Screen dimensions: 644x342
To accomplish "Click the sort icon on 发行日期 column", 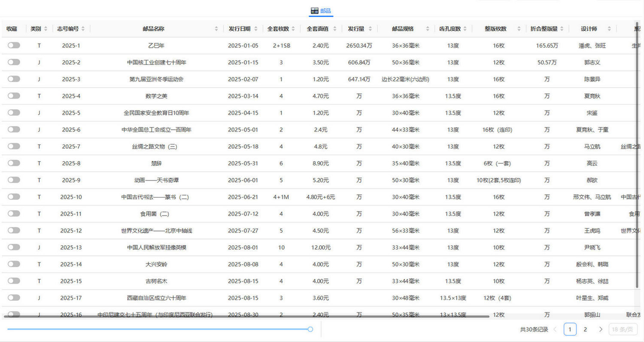I will tap(257, 29).
